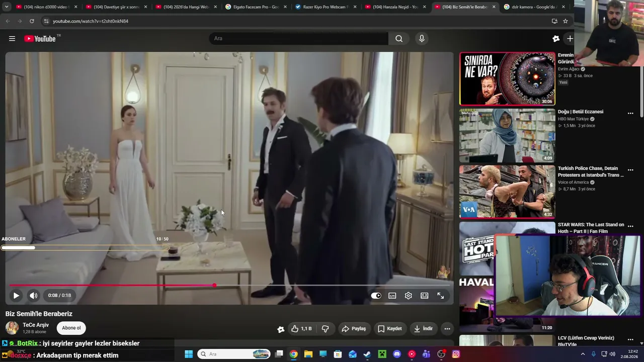Mute the video using the volume icon
The image size is (644, 362).
pyautogui.click(x=33, y=296)
